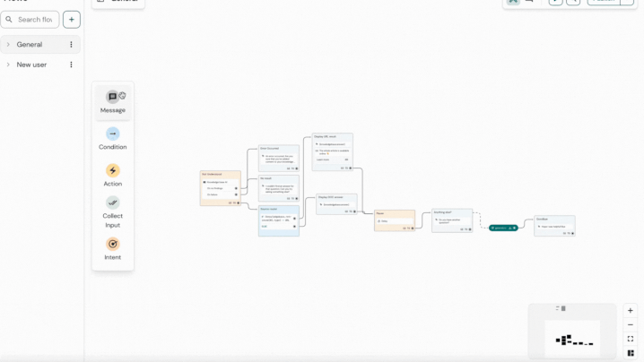The height and width of the screenshot is (362, 644).
Task: Focus the Search flows input field
Action: tap(34, 19)
